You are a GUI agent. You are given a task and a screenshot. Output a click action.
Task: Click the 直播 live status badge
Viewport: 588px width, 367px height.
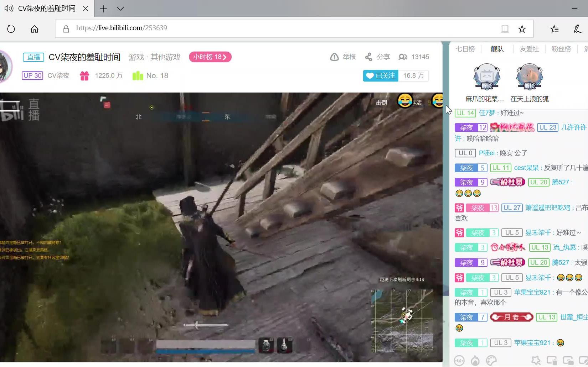33,57
